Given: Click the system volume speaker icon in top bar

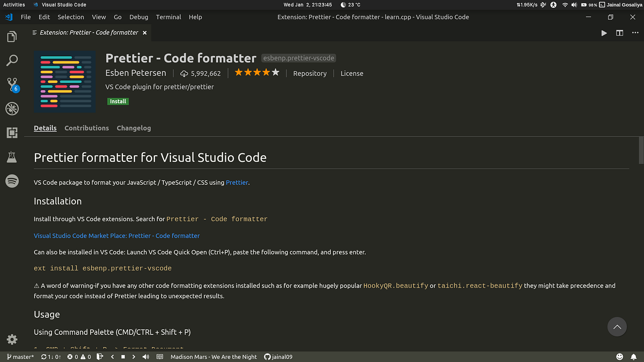Looking at the screenshot, I should click(574, 5).
